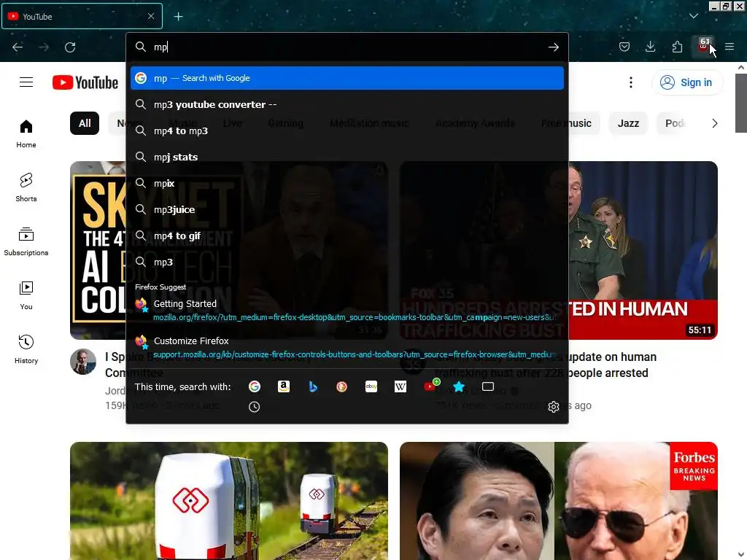Image resolution: width=747 pixels, height=560 pixels.
Task: Open Subscriptions in YouTube sidebar
Action: [26, 241]
